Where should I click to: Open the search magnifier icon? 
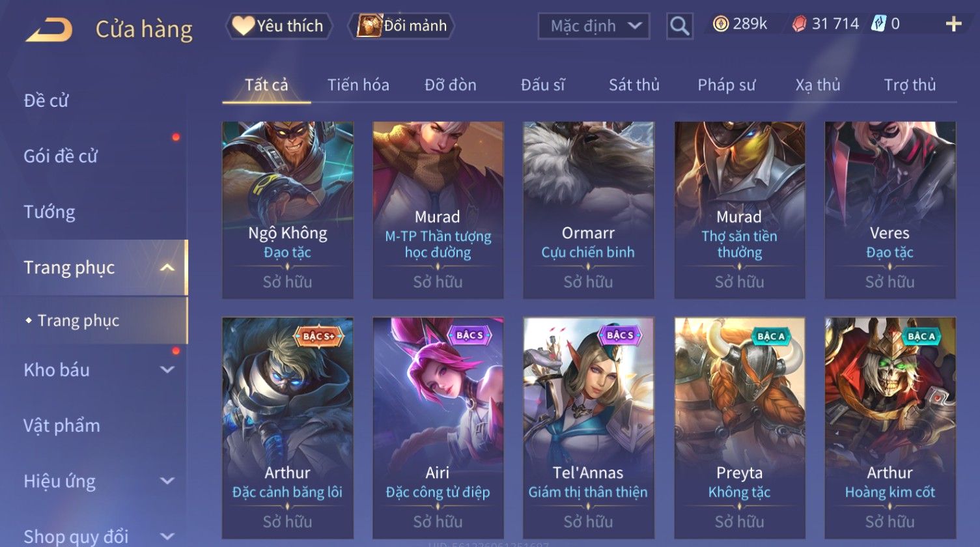click(x=679, y=26)
